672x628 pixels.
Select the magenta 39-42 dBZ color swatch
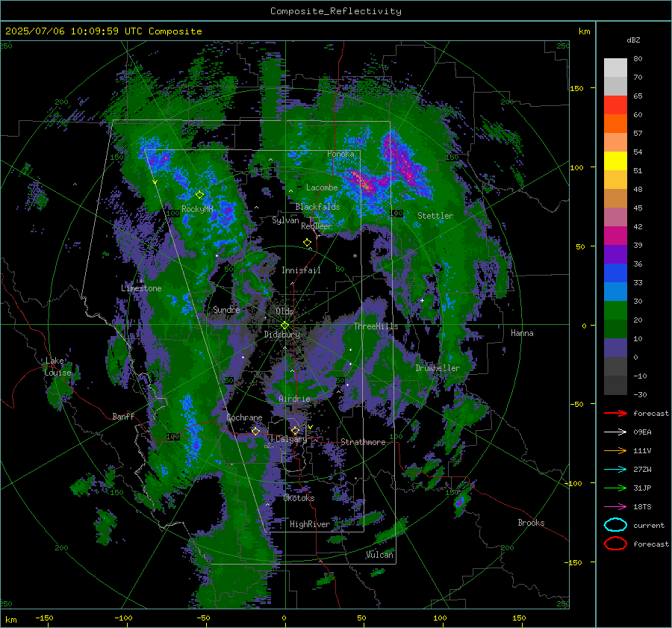tap(615, 236)
